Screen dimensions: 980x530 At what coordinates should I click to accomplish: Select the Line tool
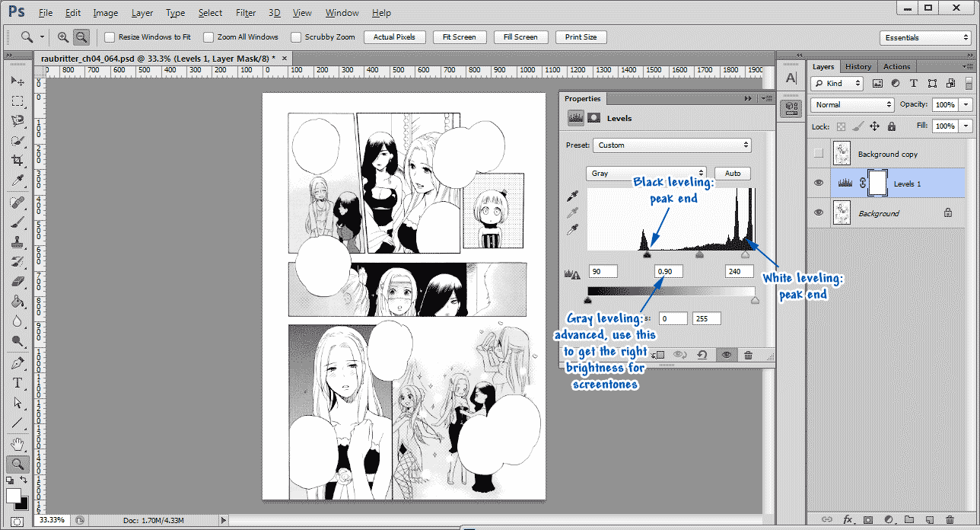[17, 423]
